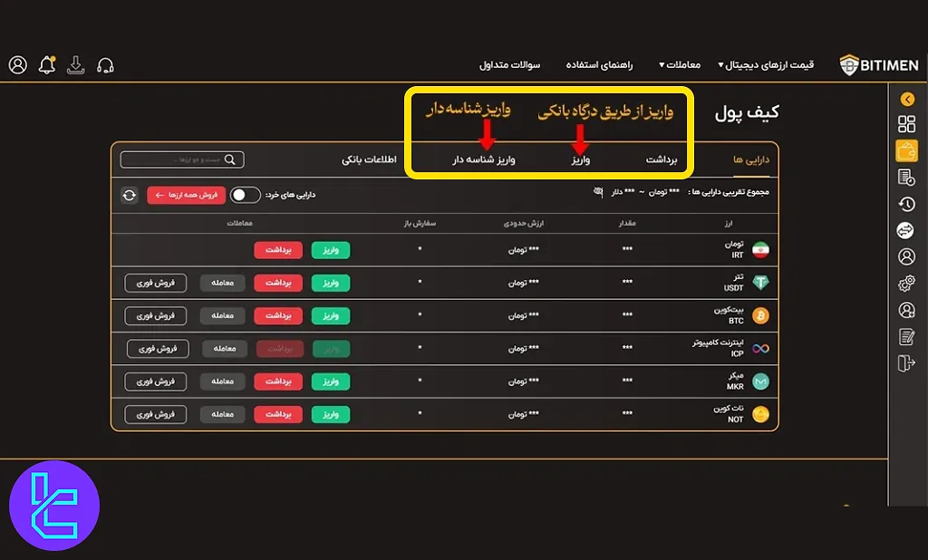928x560 pixels.
Task: Collapse the sidebar using the orange chevron
Action: click(906, 99)
